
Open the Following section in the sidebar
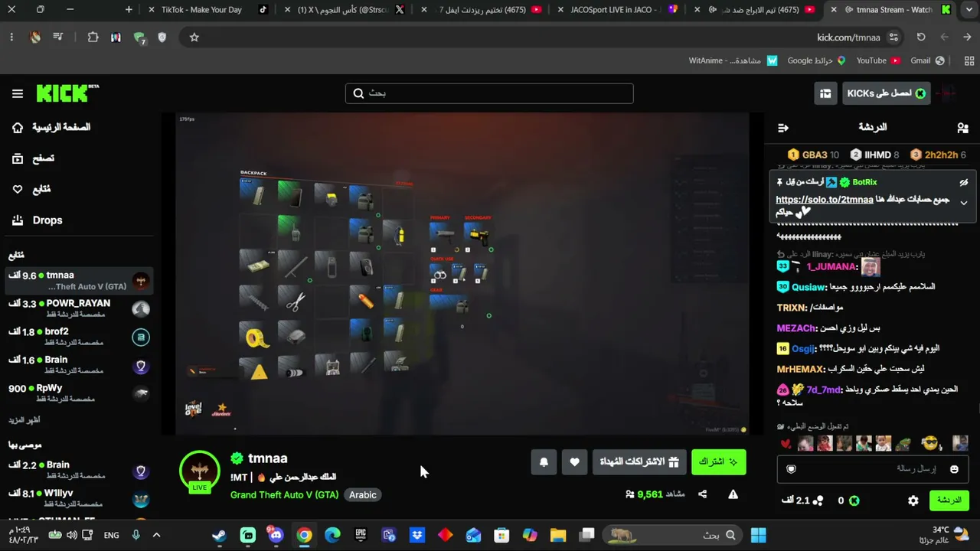31,189
